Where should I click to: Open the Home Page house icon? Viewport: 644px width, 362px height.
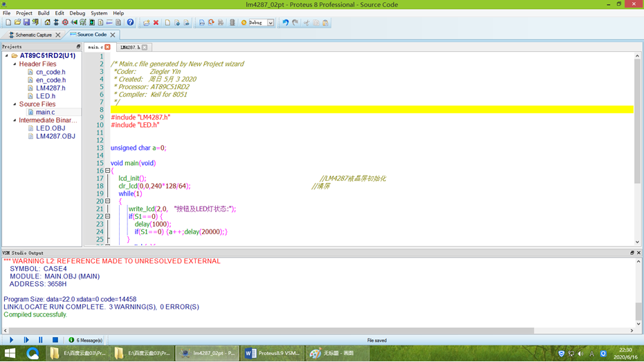(47, 23)
